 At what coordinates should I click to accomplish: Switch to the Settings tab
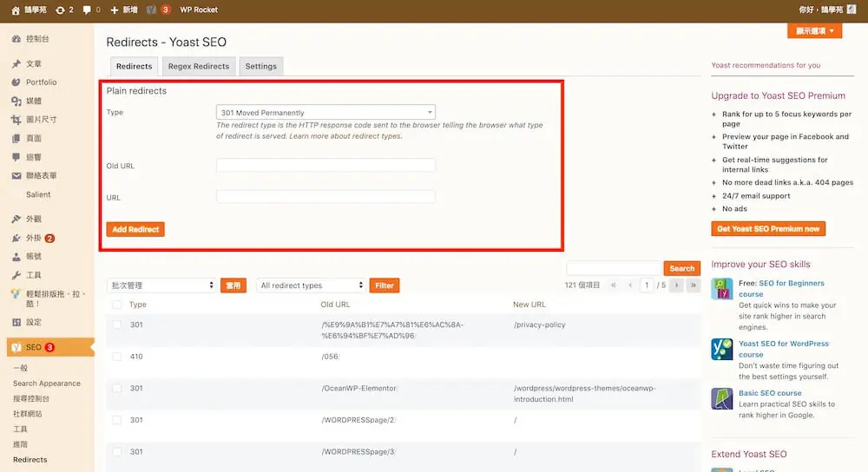click(260, 66)
